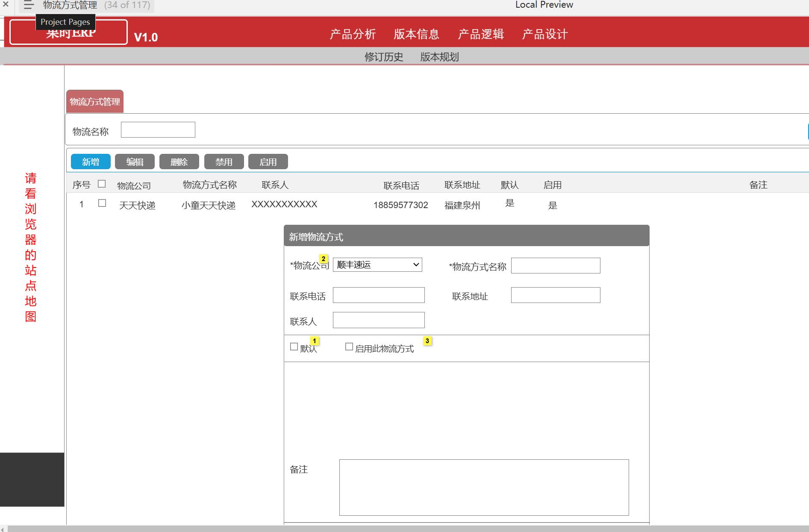Check the 启用此物流方式 checkbox
Screen dimensions: 809x532
[x=349, y=347]
